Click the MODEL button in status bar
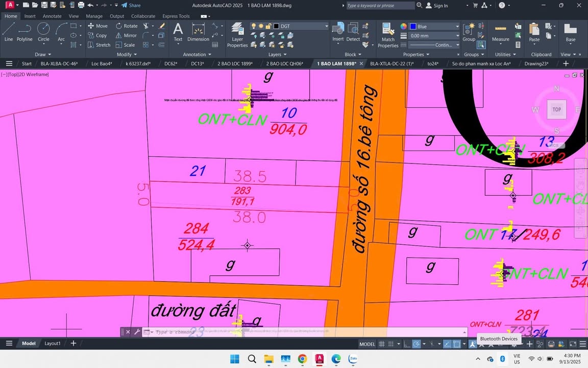This screenshot has width=588, height=368. click(367, 344)
